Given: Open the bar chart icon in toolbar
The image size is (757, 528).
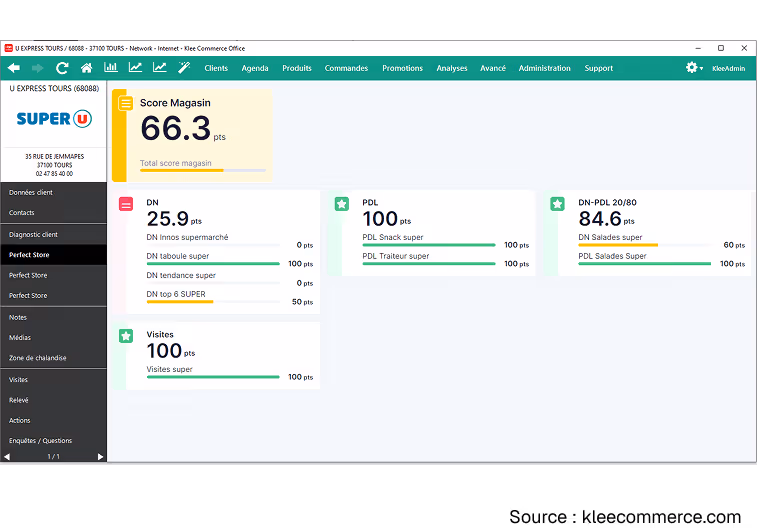Looking at the screenshot, I should click(111, 68).
